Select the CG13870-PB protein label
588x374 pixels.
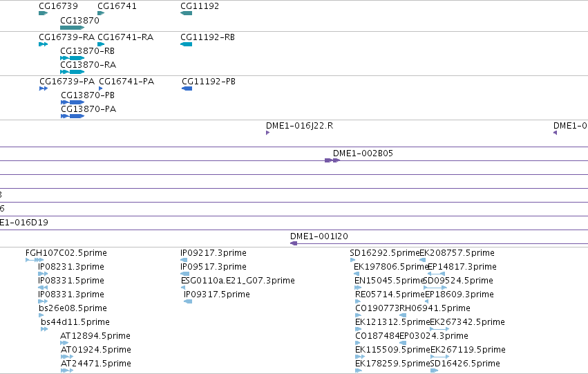(x=88, y=95)
